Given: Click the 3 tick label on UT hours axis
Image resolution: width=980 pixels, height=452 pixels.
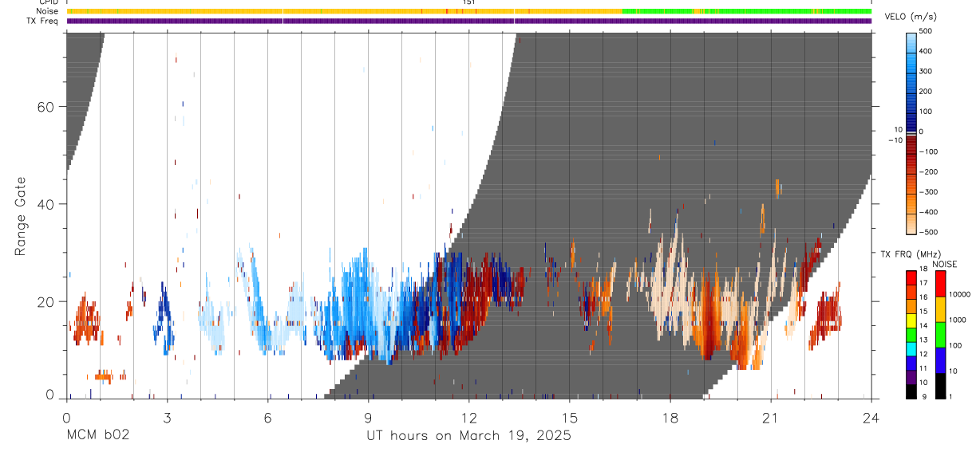Looking at the screenshot, I should tap(167, 418).
